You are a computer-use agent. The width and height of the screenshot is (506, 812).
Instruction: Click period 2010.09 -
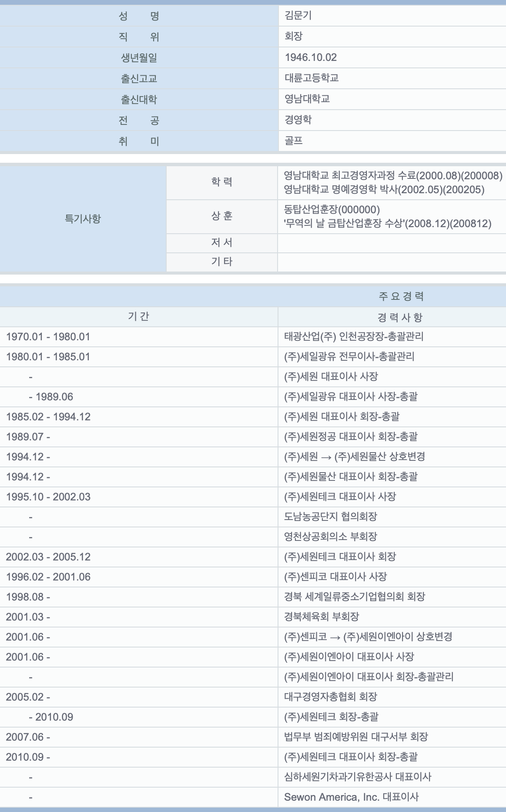point(28,757)
